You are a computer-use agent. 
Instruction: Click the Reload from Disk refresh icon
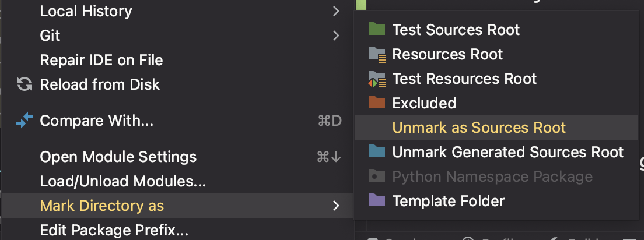[x=24, y=84]
